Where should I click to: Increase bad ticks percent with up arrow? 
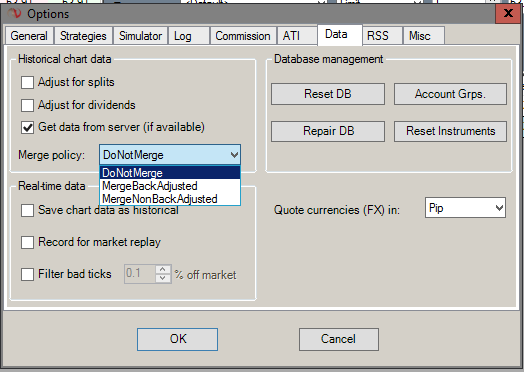(163, 269)
